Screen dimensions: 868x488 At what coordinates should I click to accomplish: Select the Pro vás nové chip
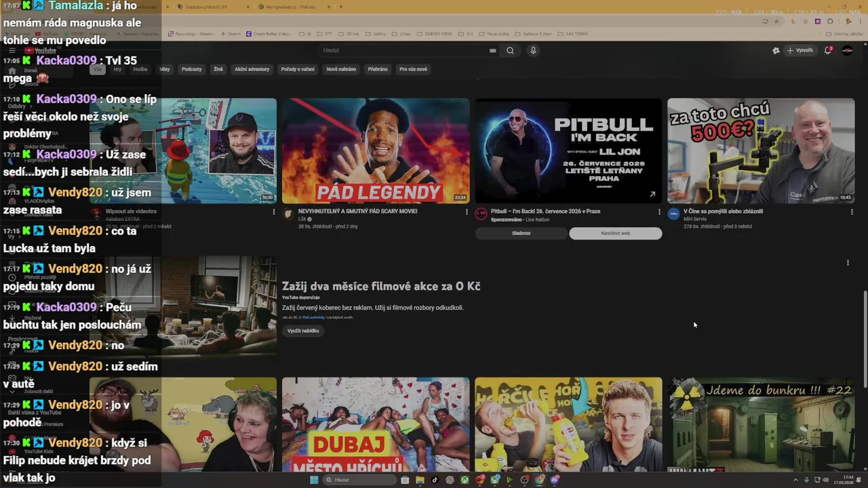click(x=413, y=69)
